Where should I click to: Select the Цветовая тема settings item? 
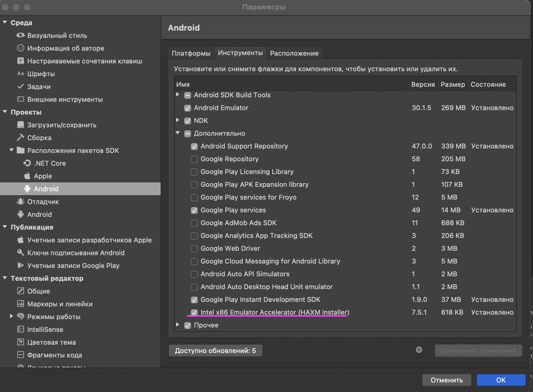[x=80, y=342]
